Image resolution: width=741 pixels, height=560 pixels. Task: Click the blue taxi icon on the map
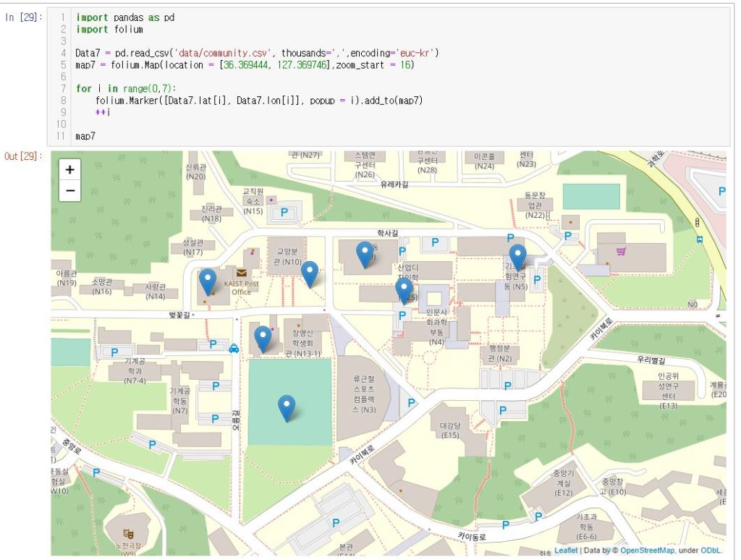(234, 348)
